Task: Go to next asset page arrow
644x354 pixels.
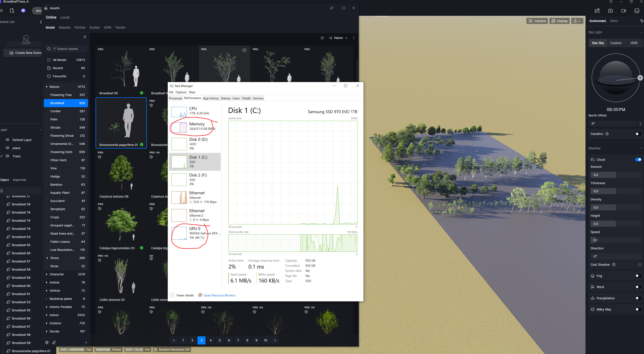Action: click(275, 340)
